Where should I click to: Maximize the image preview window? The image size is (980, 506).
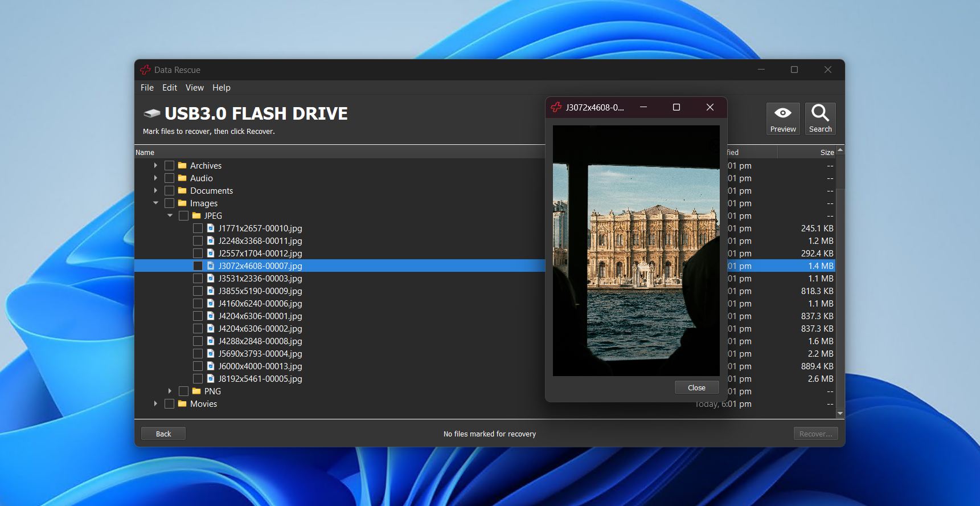(x=676, y=107)
